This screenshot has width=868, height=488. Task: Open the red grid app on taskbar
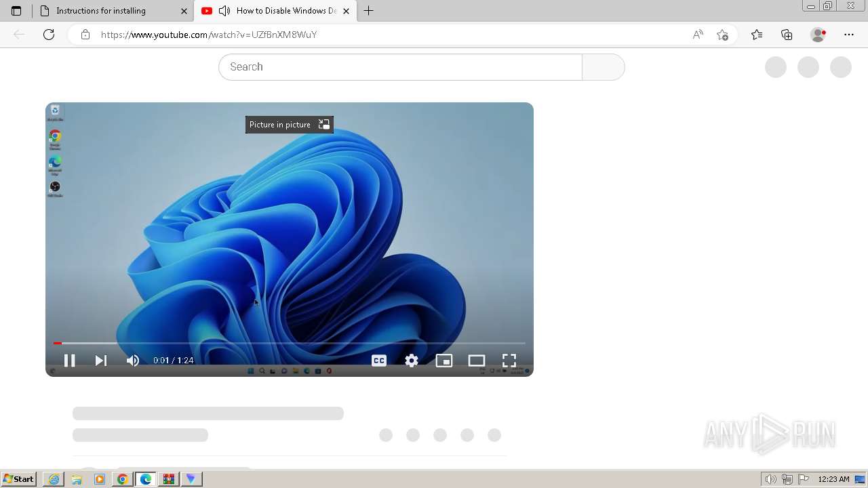(x=169, y=479)
